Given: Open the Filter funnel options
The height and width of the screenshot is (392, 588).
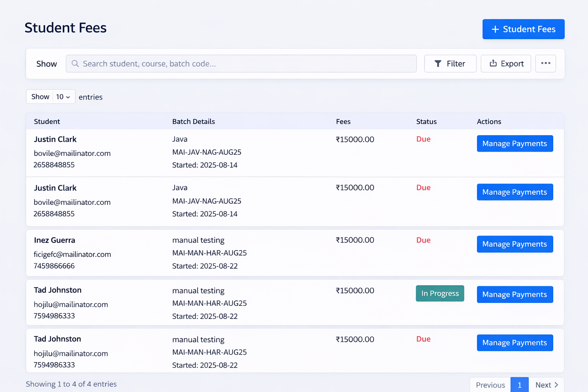Looking at the screenshot, I should click(x=450, y=64).
